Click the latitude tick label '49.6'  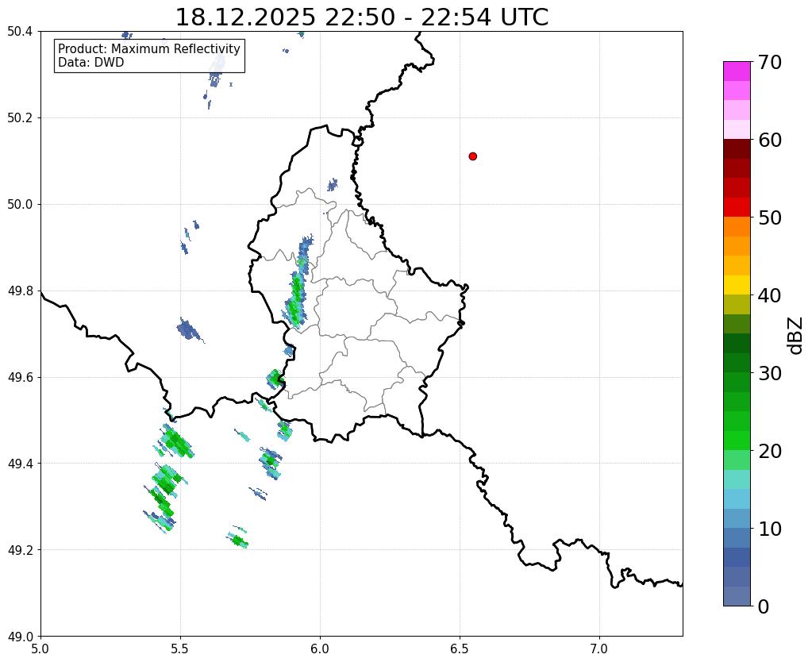pyautogui.click(x=20, y=378)
